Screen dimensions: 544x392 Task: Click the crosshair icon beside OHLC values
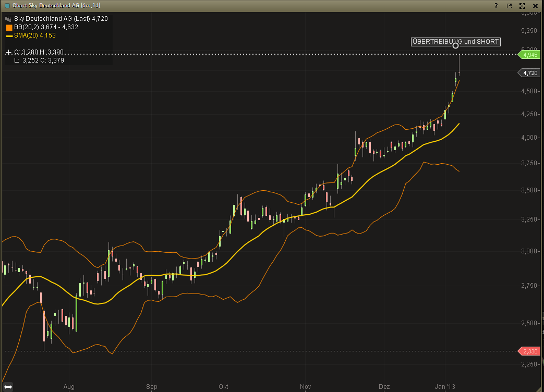(x=8, y=52)
